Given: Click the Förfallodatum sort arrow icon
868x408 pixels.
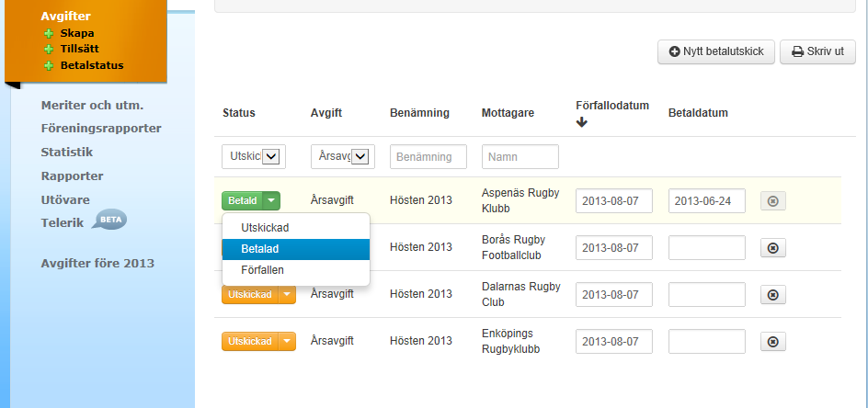Looking at the screenshot, I should pos(581,122).
